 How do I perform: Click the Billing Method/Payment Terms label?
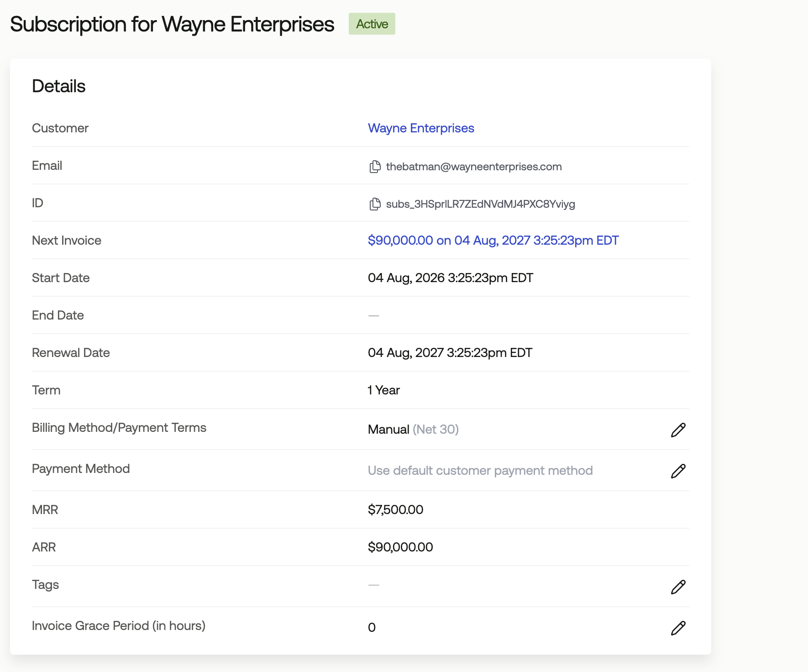pyautogui.click(x=119, y=428)
